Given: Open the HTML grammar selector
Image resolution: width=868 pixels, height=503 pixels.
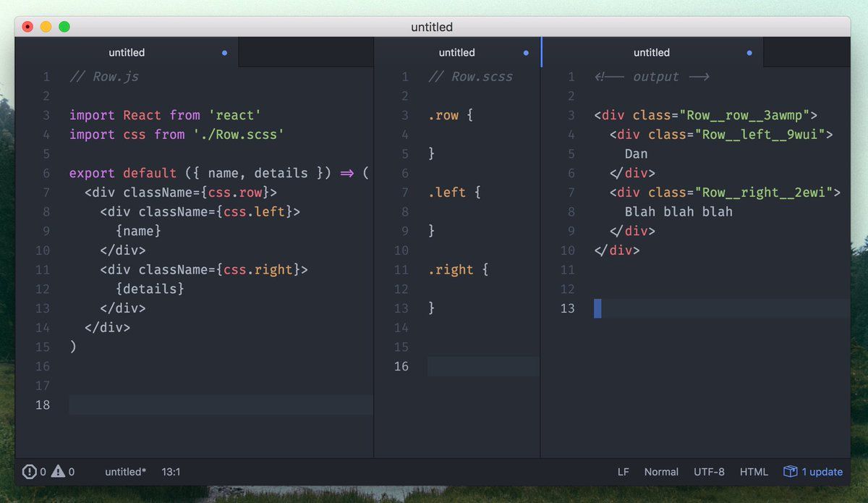Looking at the screenshot, I should [754, 472].
